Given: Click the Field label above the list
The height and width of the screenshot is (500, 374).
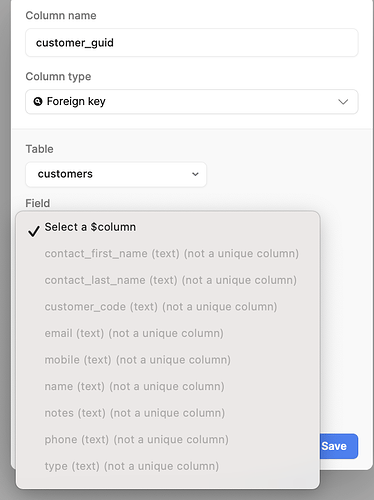Looking at the screenshot, I should (38, 203).
